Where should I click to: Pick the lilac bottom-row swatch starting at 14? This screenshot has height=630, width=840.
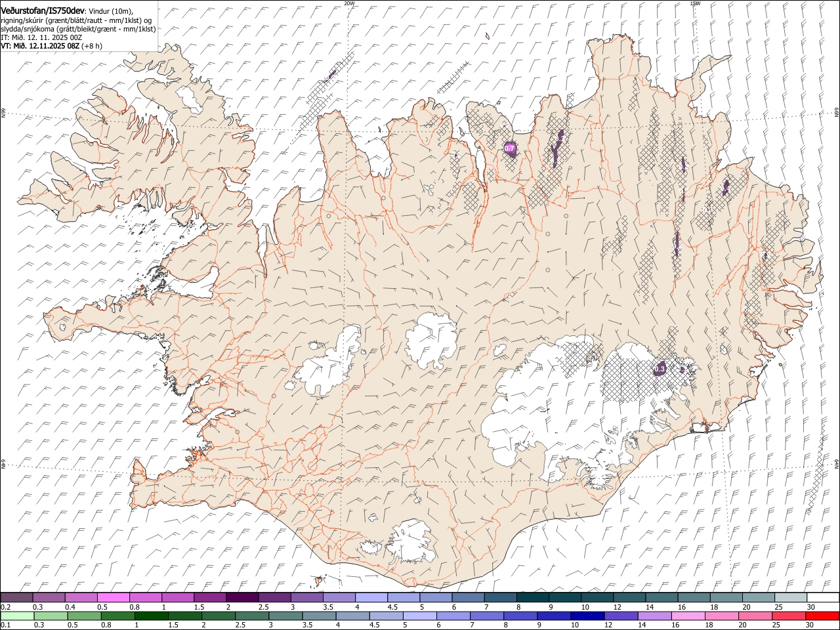(x=654, y=616)
